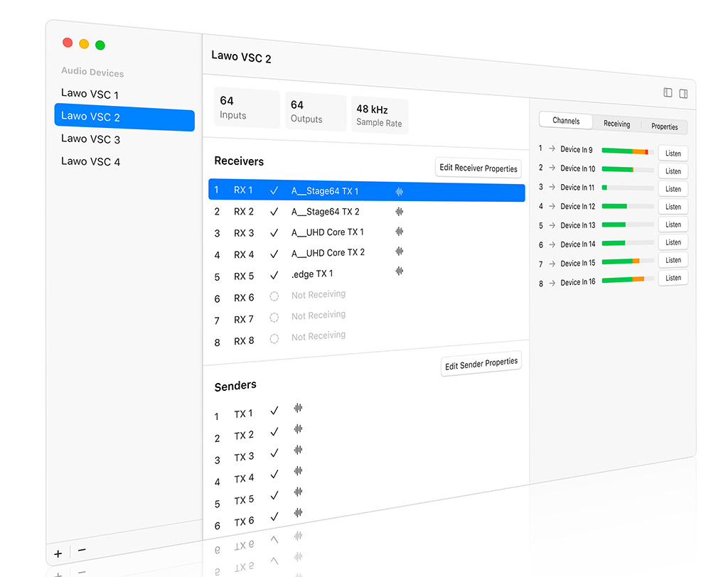Listen to Device In 16
The height and width of the screenshot is (577, 728).
[x=673, y=278]
